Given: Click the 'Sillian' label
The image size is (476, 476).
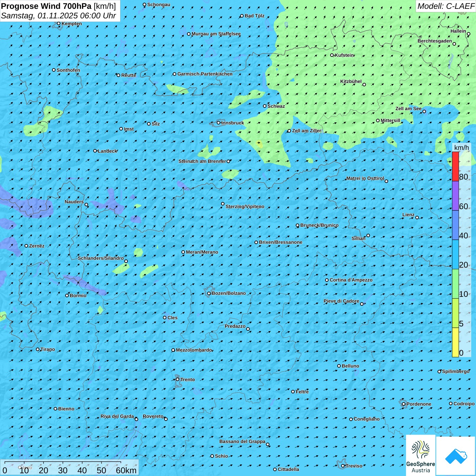Looking at the screenshot, I should click(x=358, y=238).
